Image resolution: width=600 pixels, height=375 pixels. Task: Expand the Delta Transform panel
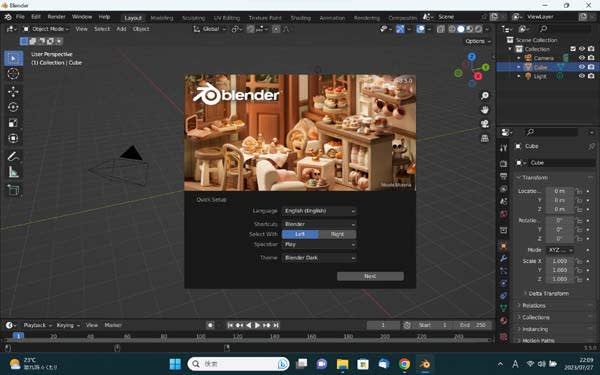pyautogui.click(x=548, y=293)
